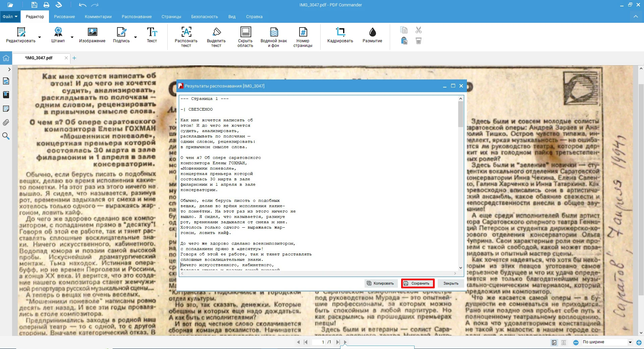
Task: Go to the next page arrow
Action: coord(345,342)
